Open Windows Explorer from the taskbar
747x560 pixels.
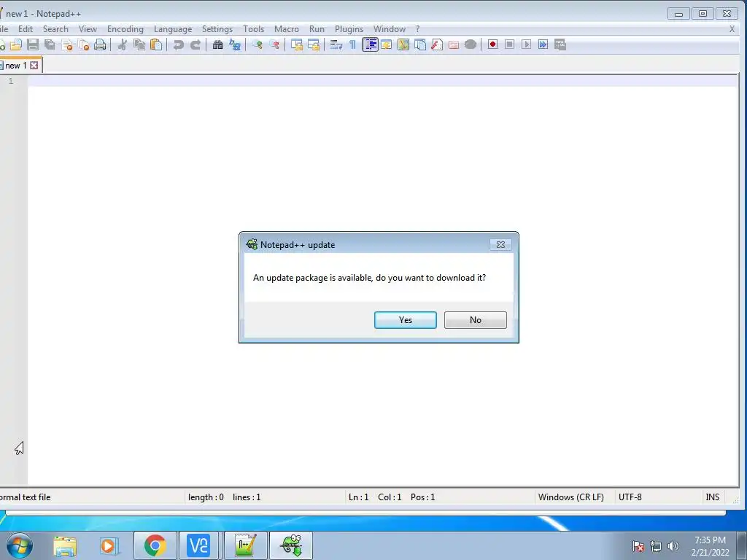pos(65,545)
